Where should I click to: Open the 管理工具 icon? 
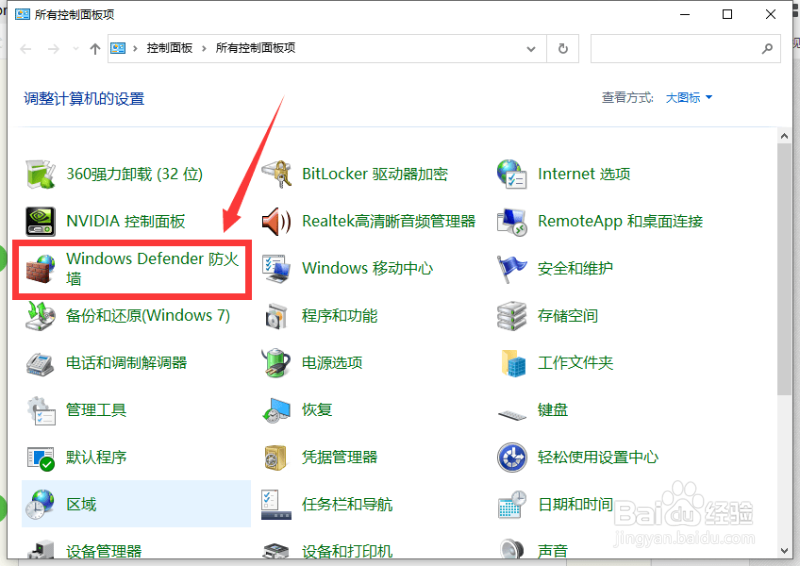pyautogui.click(x=40, y=410)
